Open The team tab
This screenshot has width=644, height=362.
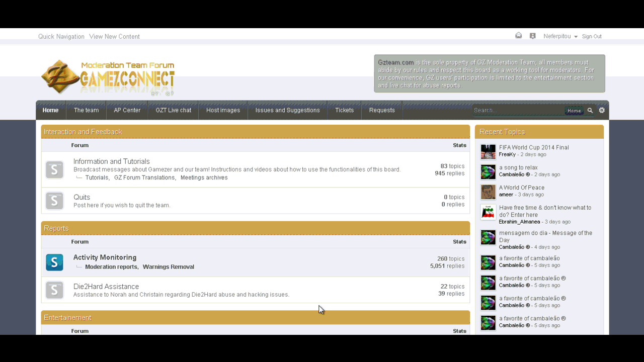[x=86, y=110]
